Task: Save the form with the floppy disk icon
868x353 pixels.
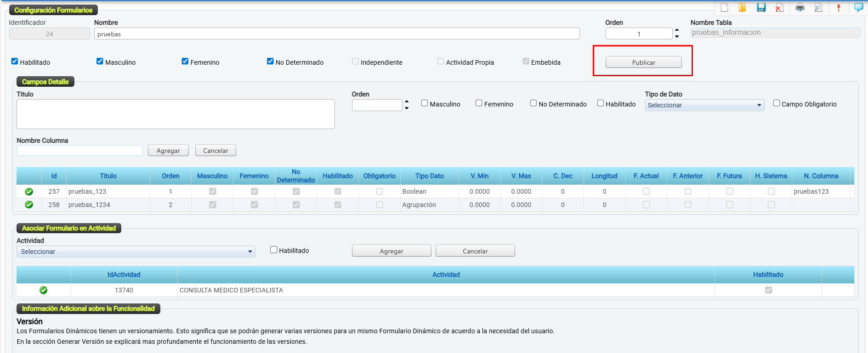Action: (761, 7)
